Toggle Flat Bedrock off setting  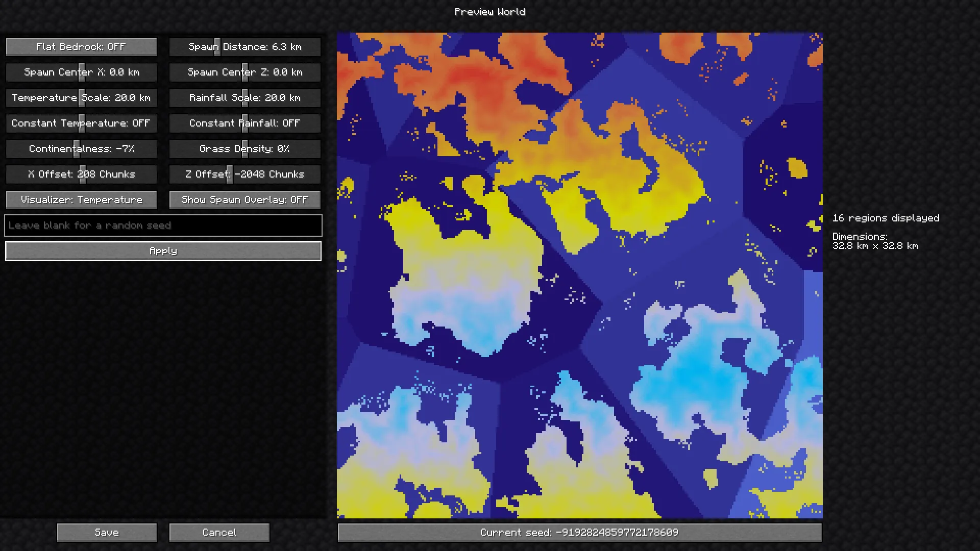click(x=81, y=46)
